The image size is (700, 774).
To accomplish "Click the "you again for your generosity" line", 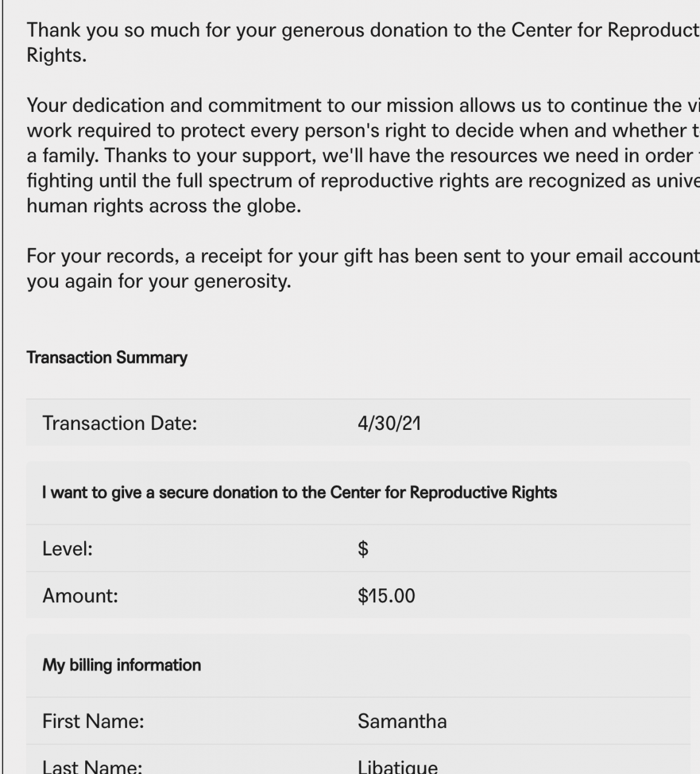I will (159, 282).
